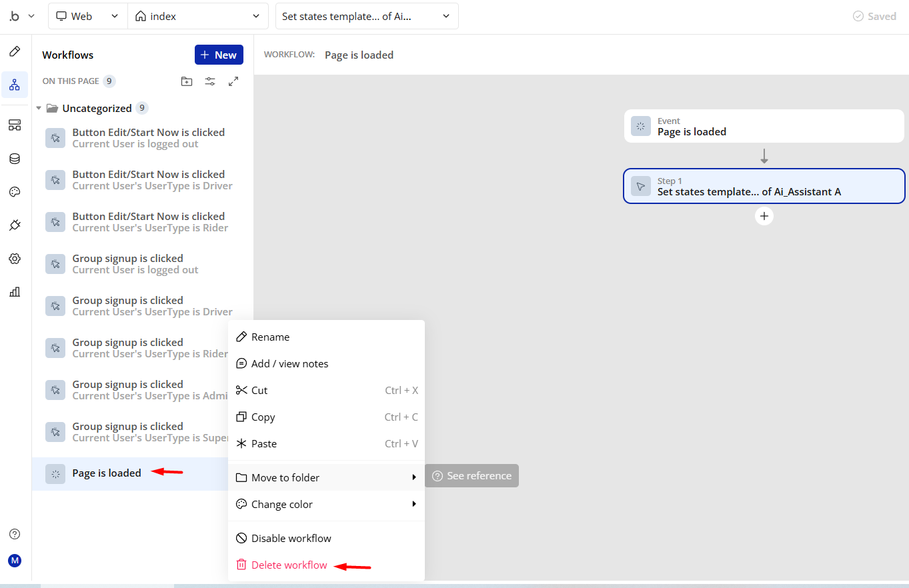Open the Logs chart icon in sidebar
This screenshot has height=588, width=909.
click(15, 292)
